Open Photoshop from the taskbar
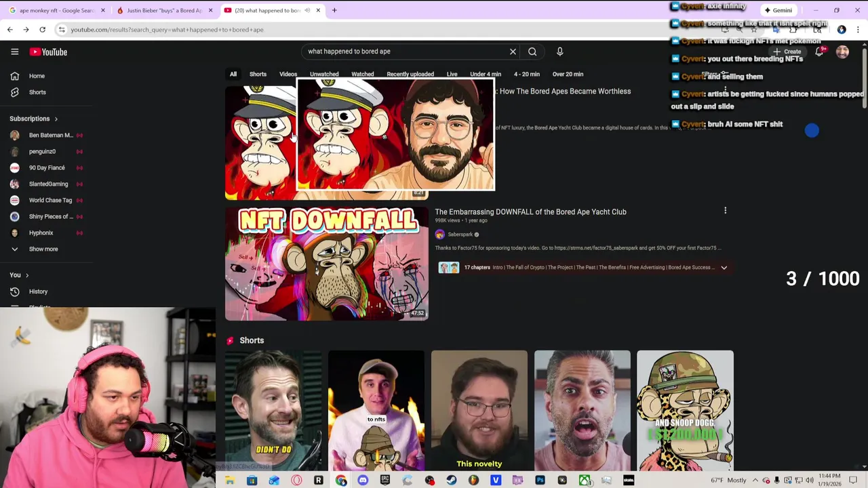 point(540,481)
